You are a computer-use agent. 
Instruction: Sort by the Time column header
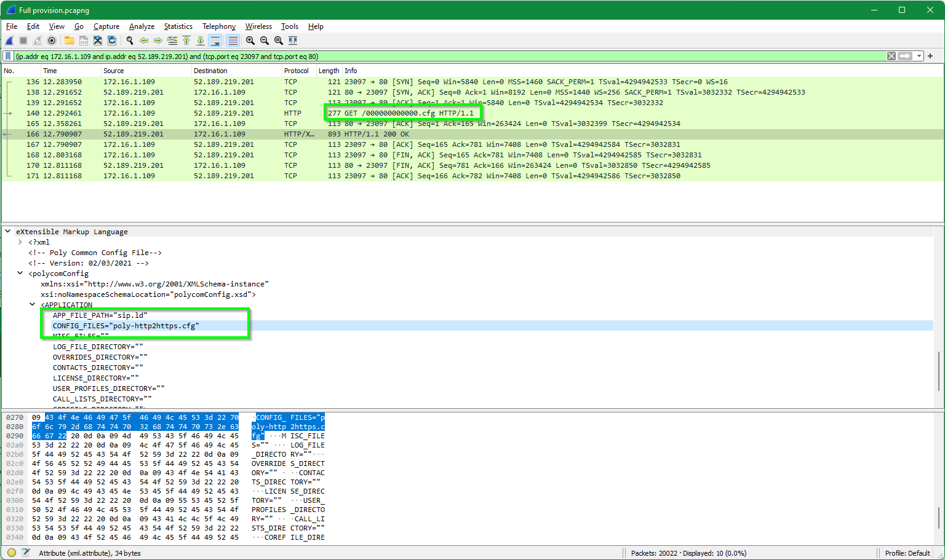click(71, 71)
